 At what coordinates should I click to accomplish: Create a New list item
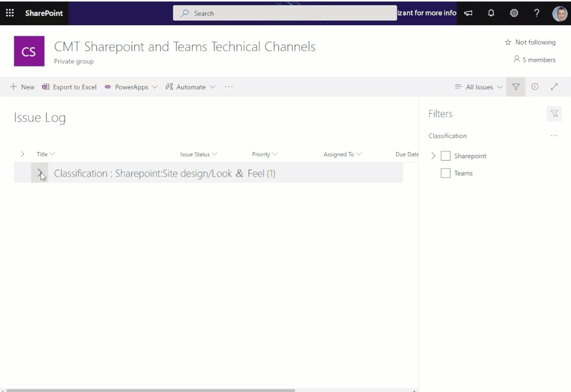coord(22,87)
